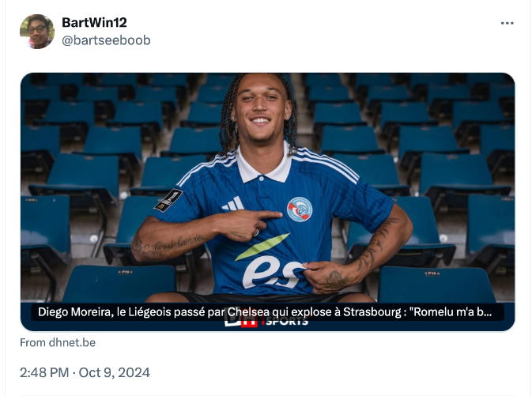
Task: Click the script tattoo on forearm
Action: (x=170, y=246)
